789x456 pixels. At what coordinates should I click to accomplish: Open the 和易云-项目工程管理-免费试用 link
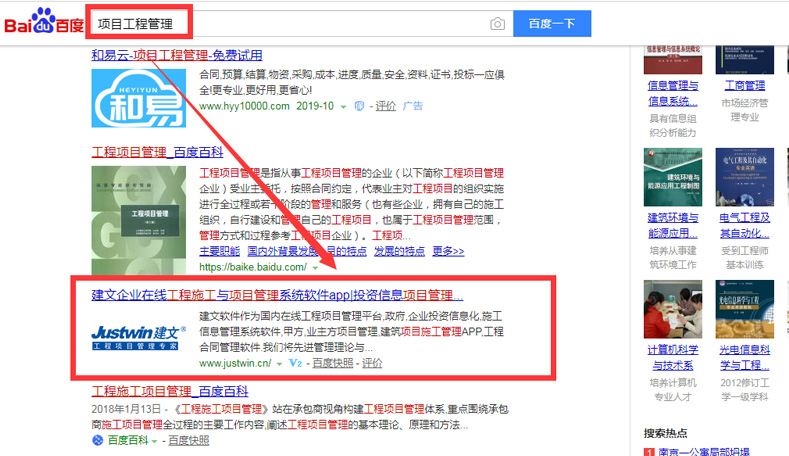point(177,55)
